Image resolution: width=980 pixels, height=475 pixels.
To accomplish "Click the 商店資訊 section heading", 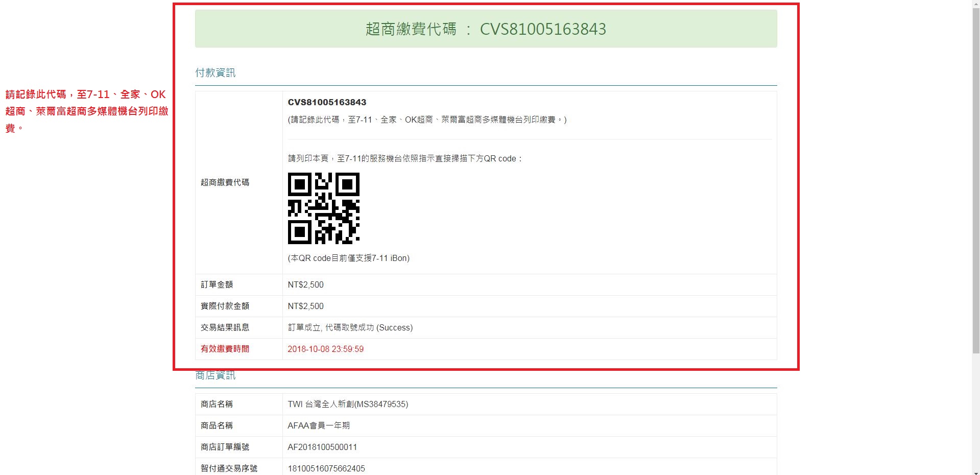I will [x=215, y=375].
